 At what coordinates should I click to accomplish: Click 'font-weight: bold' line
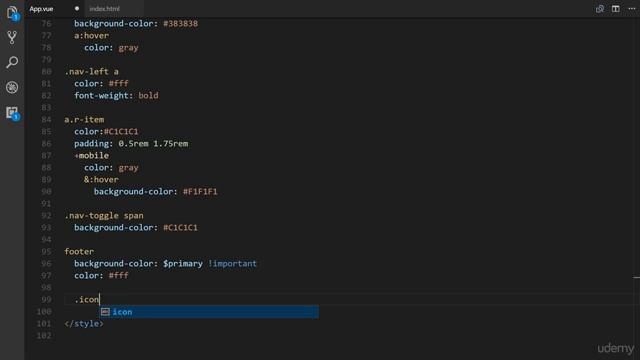(x=116, y=96)
